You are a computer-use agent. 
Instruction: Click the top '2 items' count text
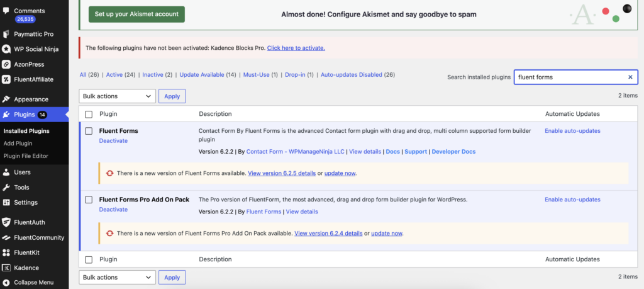tap(628, 95)
